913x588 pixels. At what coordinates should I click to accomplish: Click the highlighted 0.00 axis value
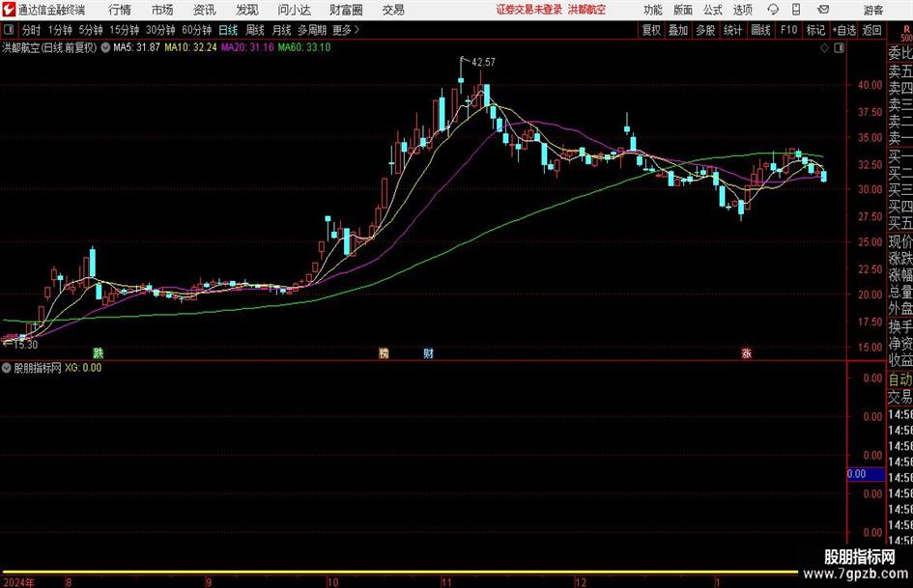point(866,474)
